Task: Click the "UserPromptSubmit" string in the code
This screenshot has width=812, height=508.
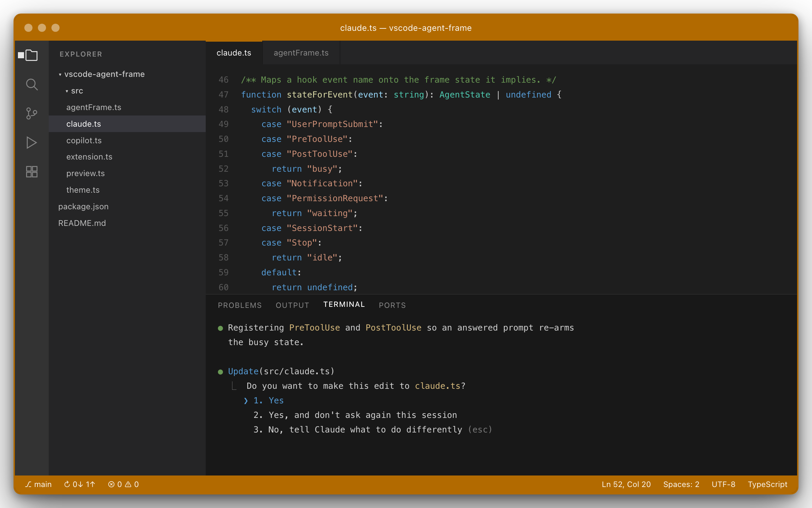Action: [x=332, y=124]
